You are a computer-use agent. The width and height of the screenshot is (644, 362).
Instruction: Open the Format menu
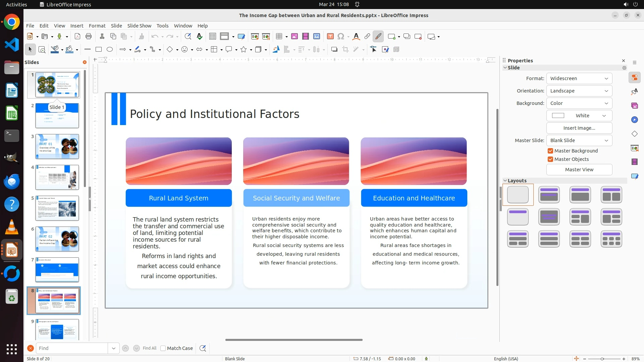click(97, 26)
